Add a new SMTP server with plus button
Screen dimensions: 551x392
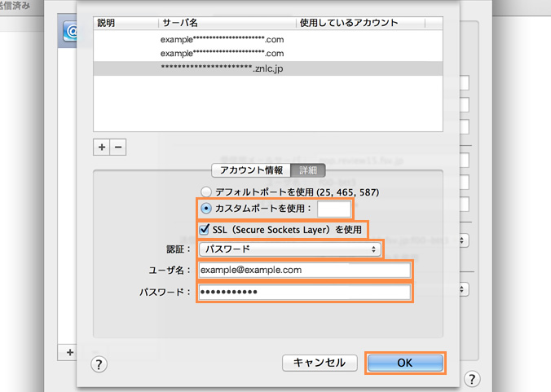tap(102, 147)
